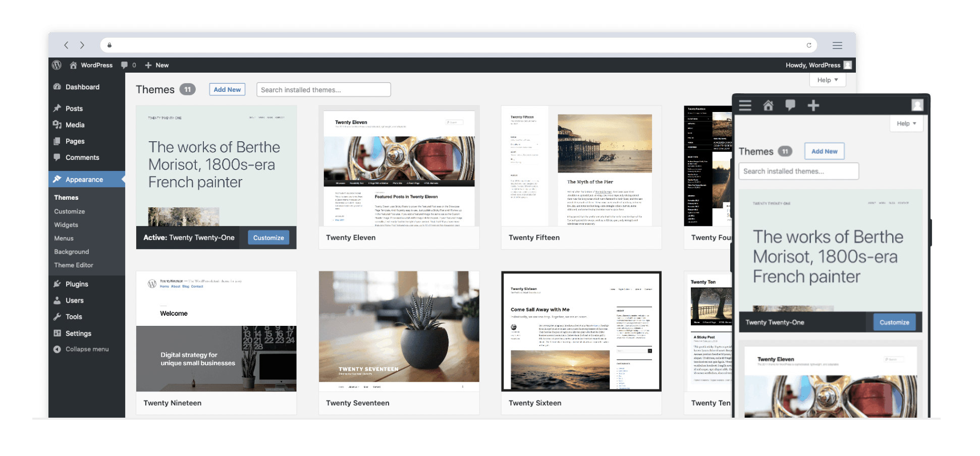Click the Tools wrench icon
The height and width of the screenshot is (456, 980).
(57, 317)
